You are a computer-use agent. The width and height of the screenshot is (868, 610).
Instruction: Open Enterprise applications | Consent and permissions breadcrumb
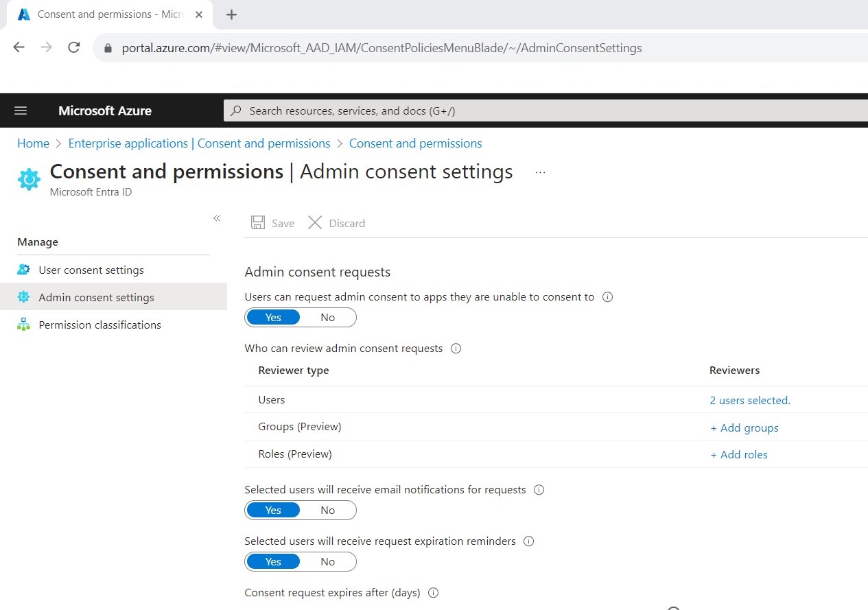pyautogui.click(x=199, y=143)
